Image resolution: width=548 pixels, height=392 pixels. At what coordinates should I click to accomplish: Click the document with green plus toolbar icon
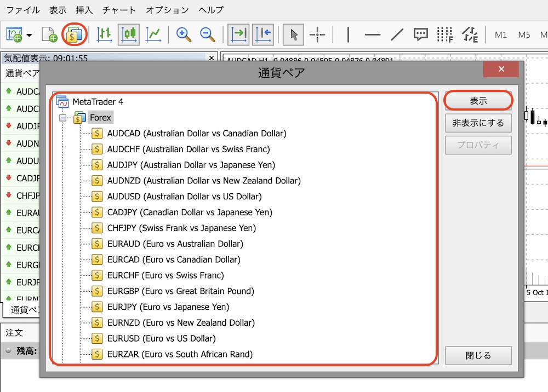pyautogui.click(x=49, y=34)
